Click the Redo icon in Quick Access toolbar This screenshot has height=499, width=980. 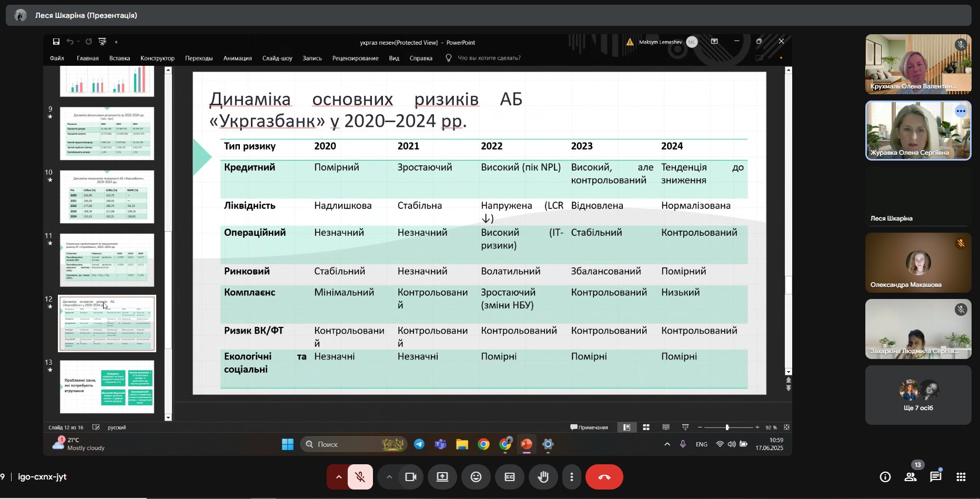88,42
